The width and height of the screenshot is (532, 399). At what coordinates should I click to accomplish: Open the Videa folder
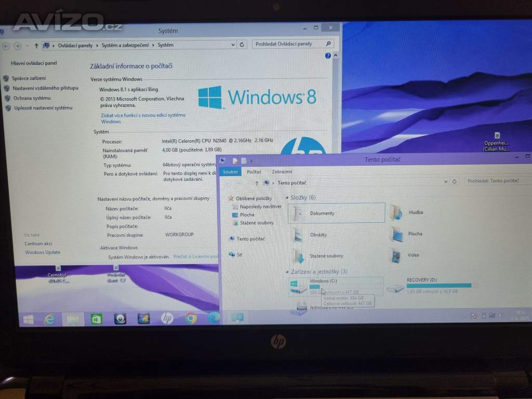(x=405, y=256)
